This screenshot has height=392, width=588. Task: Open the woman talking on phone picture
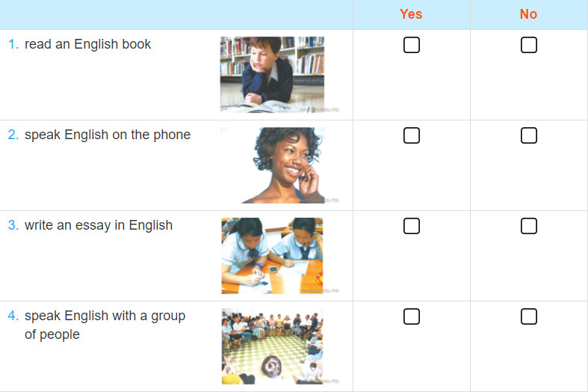[272, 165]
